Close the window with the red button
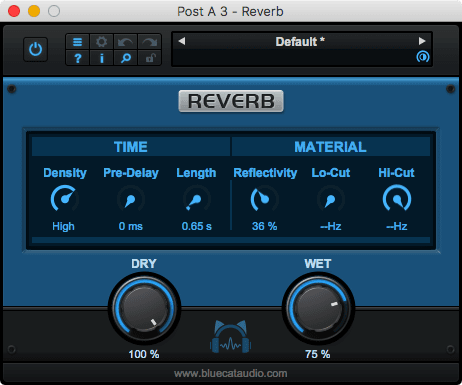The height and width of the screenshot is (385, 462). (14, 11)
